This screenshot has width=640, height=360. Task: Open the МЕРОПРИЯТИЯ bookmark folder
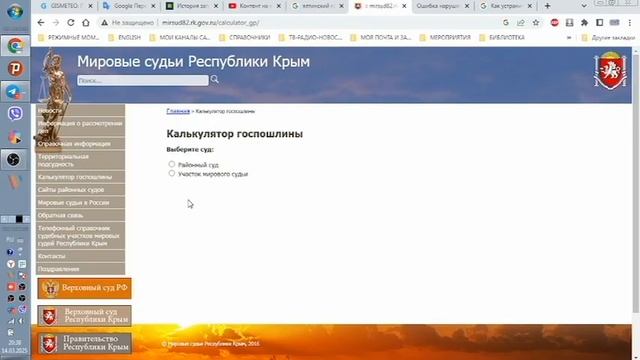(x=445, y=38)
